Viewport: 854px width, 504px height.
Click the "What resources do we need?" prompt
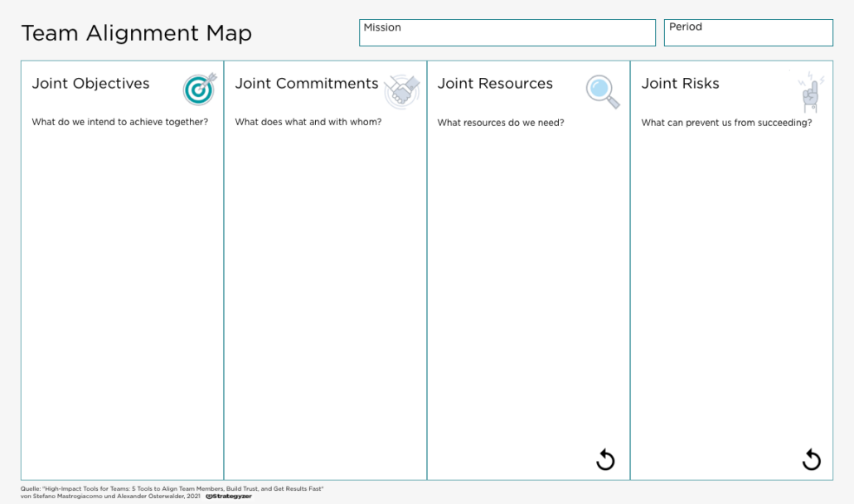click(501, 124)
